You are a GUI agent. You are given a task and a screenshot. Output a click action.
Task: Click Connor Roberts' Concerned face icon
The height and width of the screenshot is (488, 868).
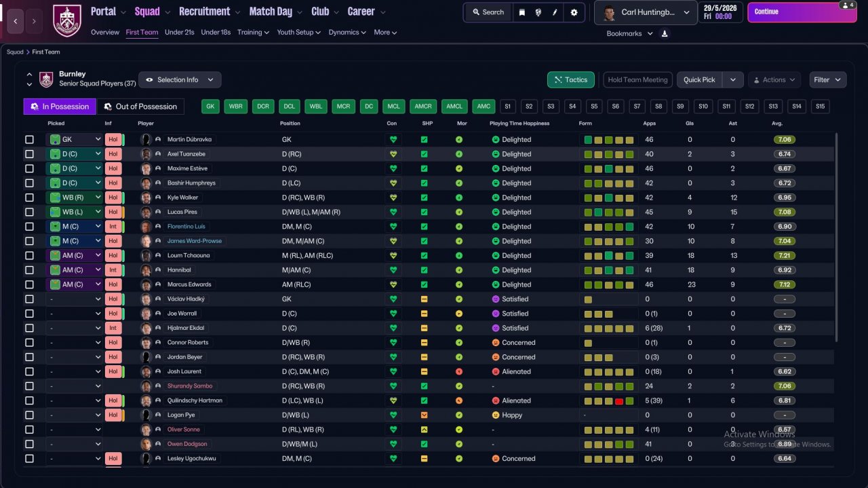[x=496, y=343]
